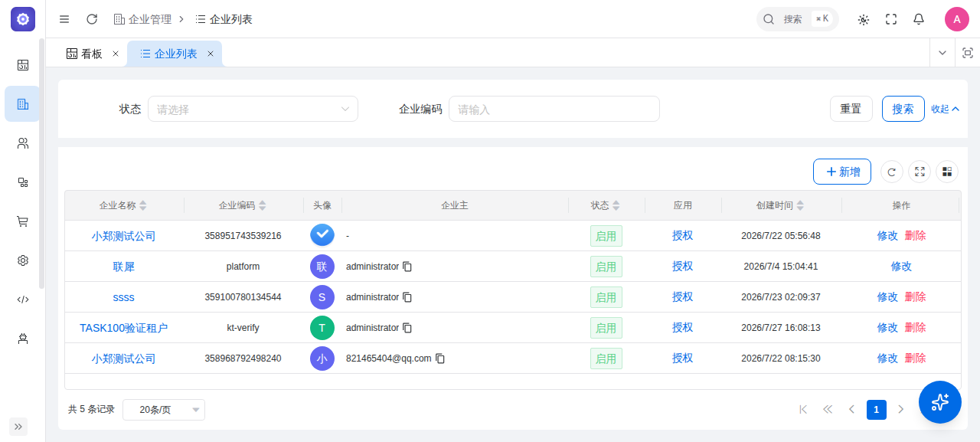Collapse the filter with 收起
The height and width of the screenshot is (442, 980).
click(x=946, y=109)
